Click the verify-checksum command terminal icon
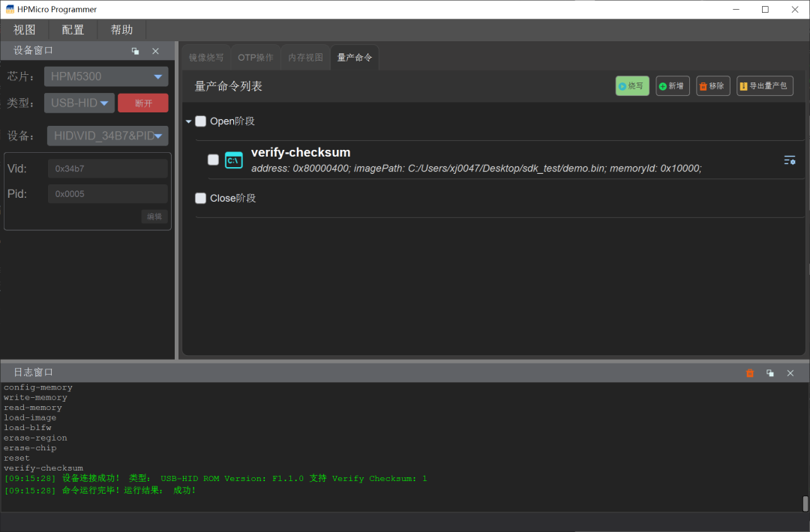Image resolution: width=810 pixels, height=532 pixels. [x=233, y=160]
